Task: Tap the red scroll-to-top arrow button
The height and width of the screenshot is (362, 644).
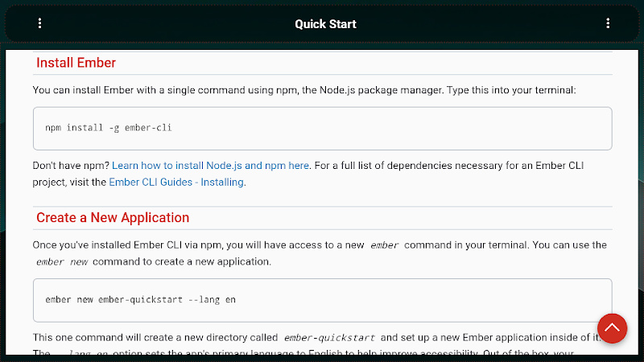Action: point(612,328)
